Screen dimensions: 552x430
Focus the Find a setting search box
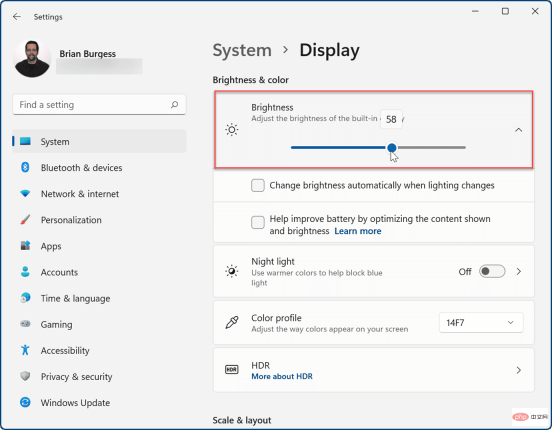99,105
